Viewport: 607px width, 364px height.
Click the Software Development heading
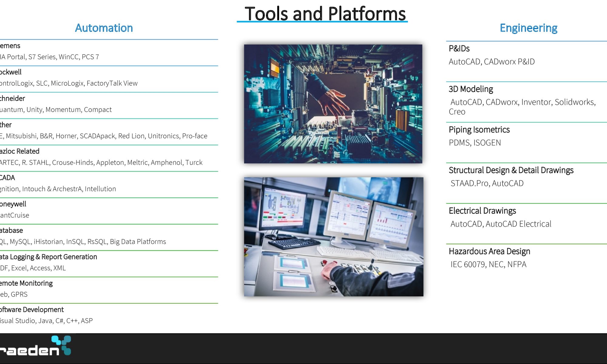click(32, 310)
